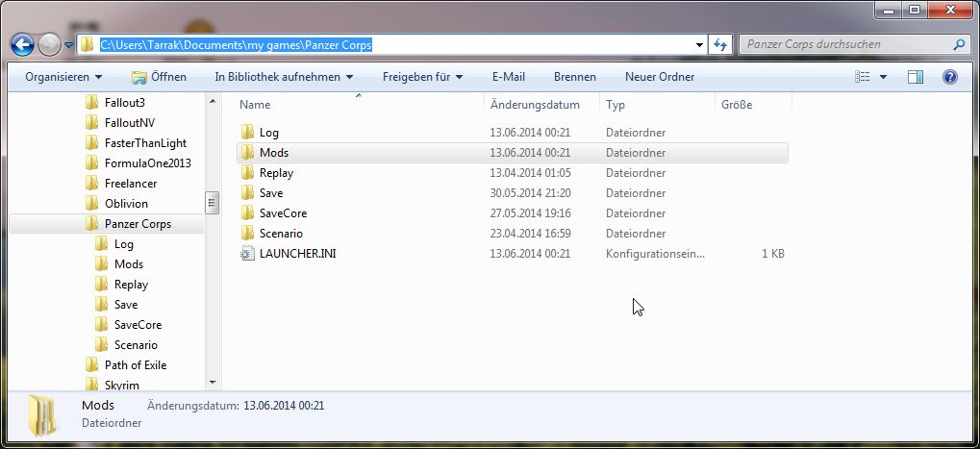
Task: Click the Brennen button
Action: point(575,77)
